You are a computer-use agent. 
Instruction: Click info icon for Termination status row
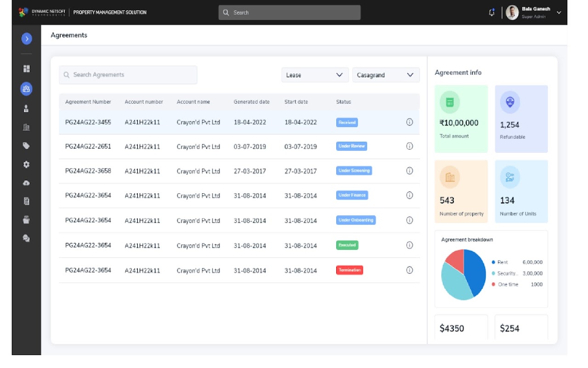point(410,270)
